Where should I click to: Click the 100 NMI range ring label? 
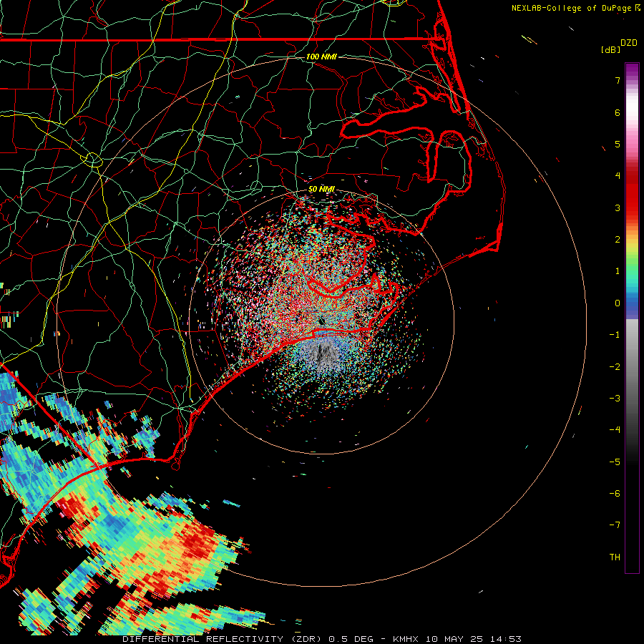pyautogui.click(x=321, y=57)
